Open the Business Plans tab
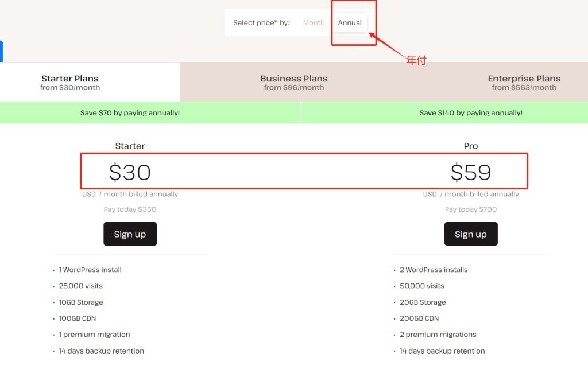Viewport: 588px width, 369px height. (x=294, y=81)
